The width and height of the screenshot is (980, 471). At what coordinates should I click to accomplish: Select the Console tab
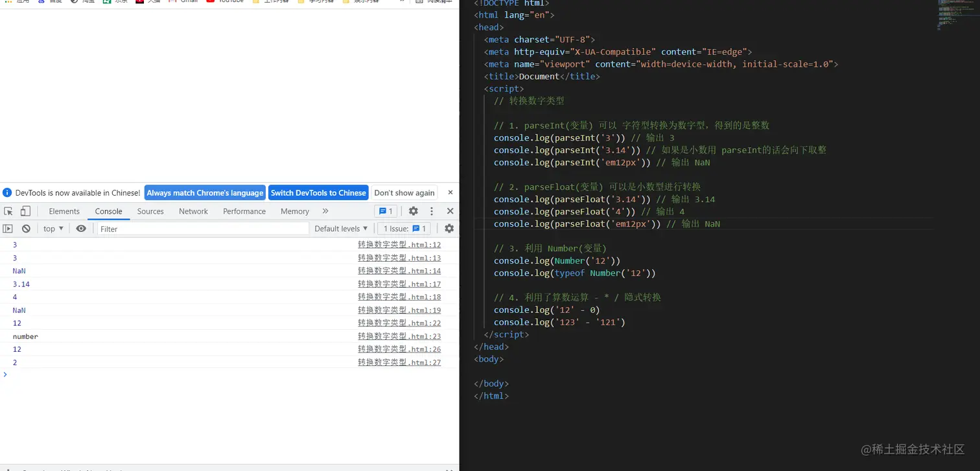click(x=108, y=211)
